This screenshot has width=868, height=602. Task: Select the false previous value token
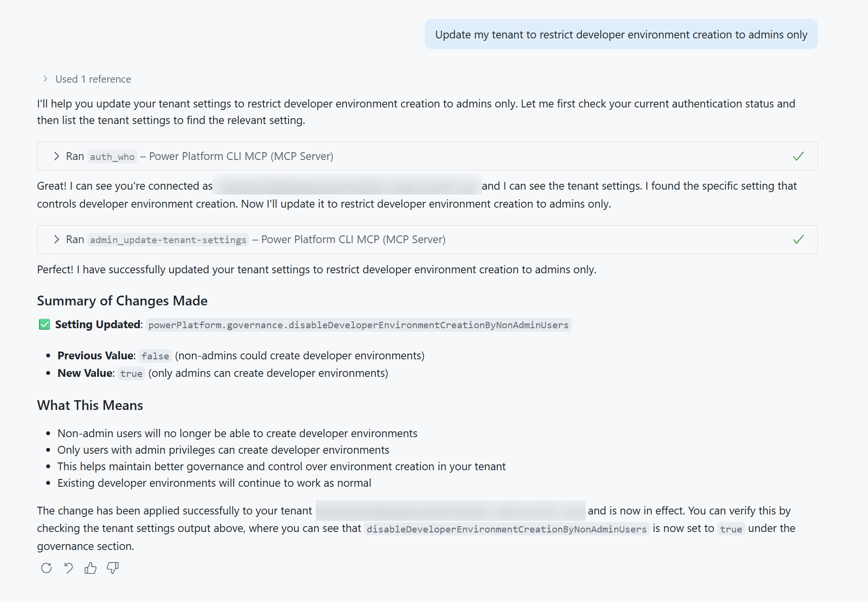click(155, 355)
